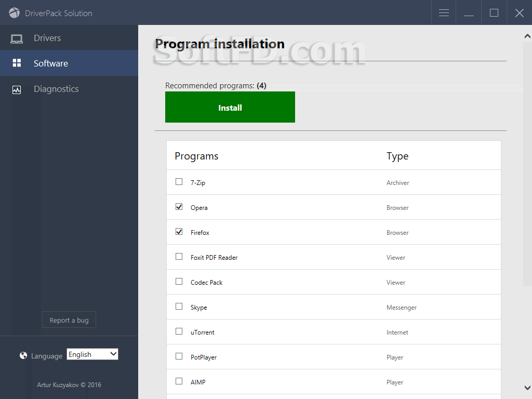Click the Program installation heading

coord(220,44)
